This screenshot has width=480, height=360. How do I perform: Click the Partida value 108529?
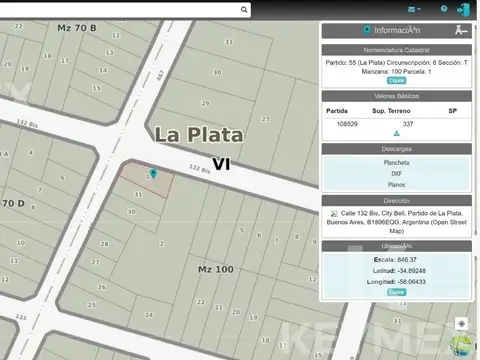(347, 124)
